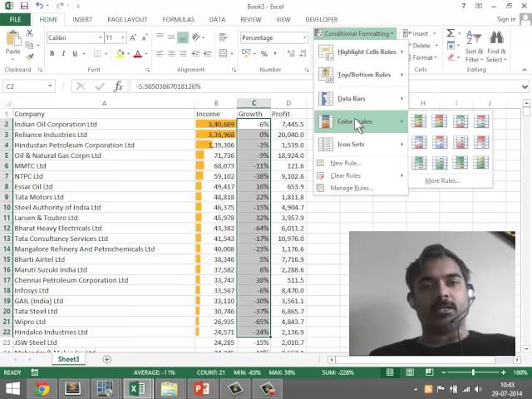Toggle Italic formatting
Screen dimensions: 532x399
pos(63,53)
